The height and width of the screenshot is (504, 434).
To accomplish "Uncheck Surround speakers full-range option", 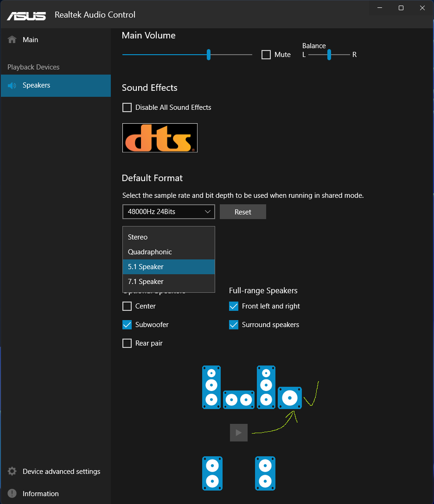I will (x=234, y=325).
